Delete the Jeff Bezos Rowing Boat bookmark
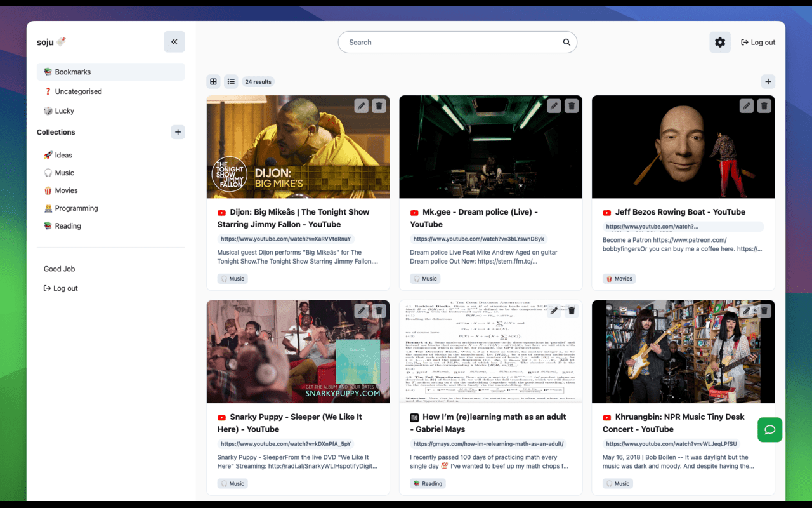Image resolution: width=812 pixels, height=508 pixels. pyautogui.click(x=764, y=106)
